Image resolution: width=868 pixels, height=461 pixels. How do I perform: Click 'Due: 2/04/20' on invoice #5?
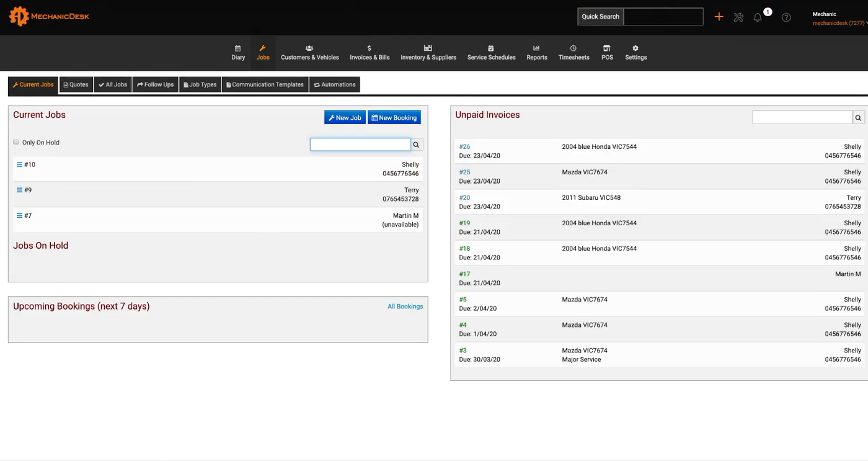tap(477, 308)
